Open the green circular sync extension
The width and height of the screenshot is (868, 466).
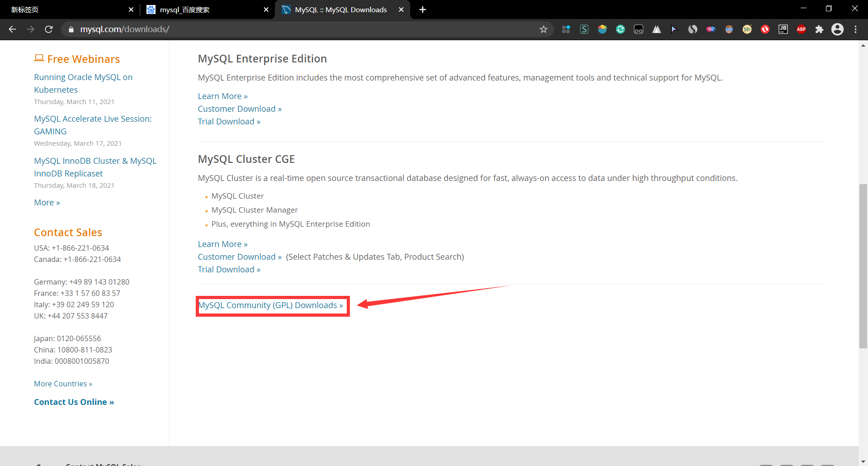pos(620,29)
